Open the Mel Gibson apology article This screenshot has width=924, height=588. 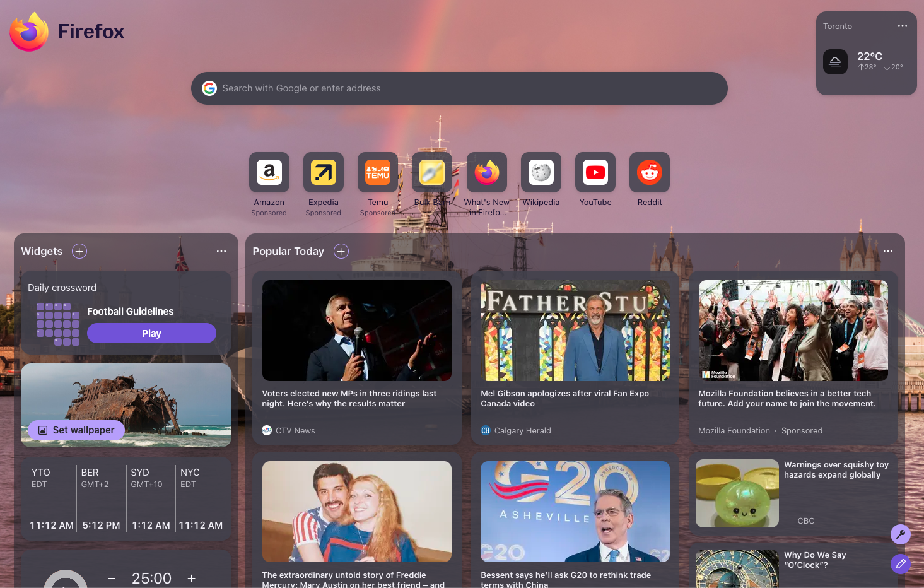pyautogui.click(x=575, y=358)
